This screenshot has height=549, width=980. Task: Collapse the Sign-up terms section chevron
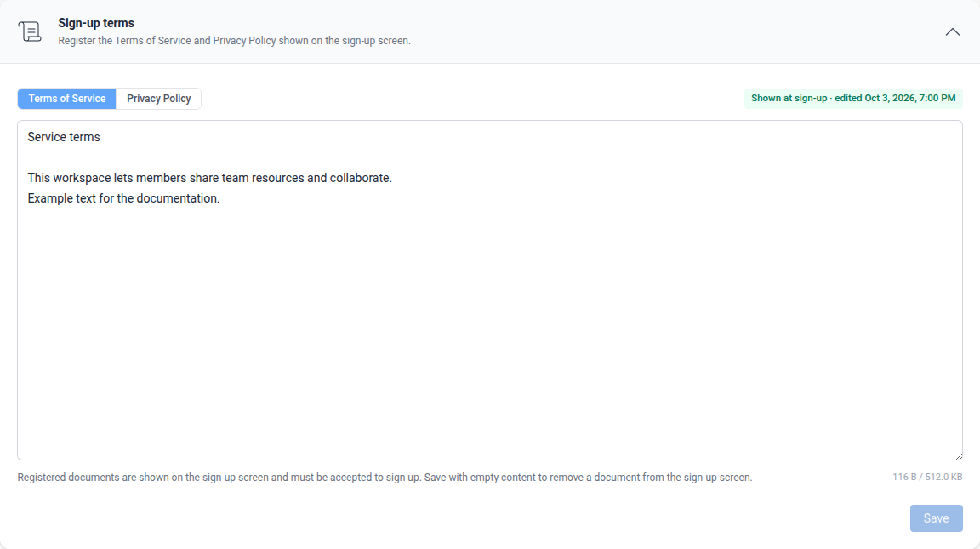952,31
